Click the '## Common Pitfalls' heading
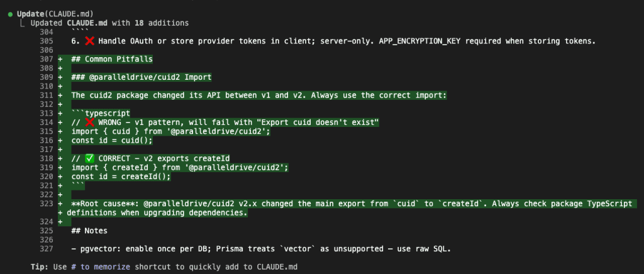 coord(113,59)
